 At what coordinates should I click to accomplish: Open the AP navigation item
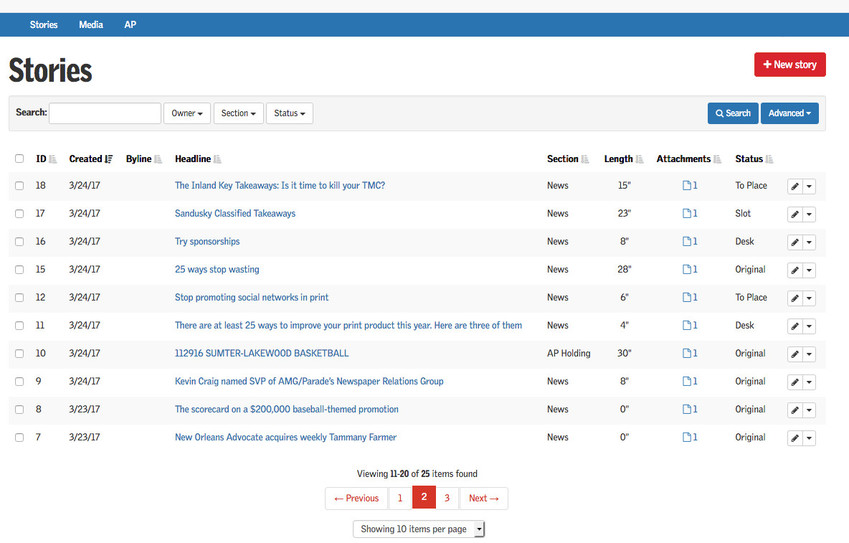(130, 25)
